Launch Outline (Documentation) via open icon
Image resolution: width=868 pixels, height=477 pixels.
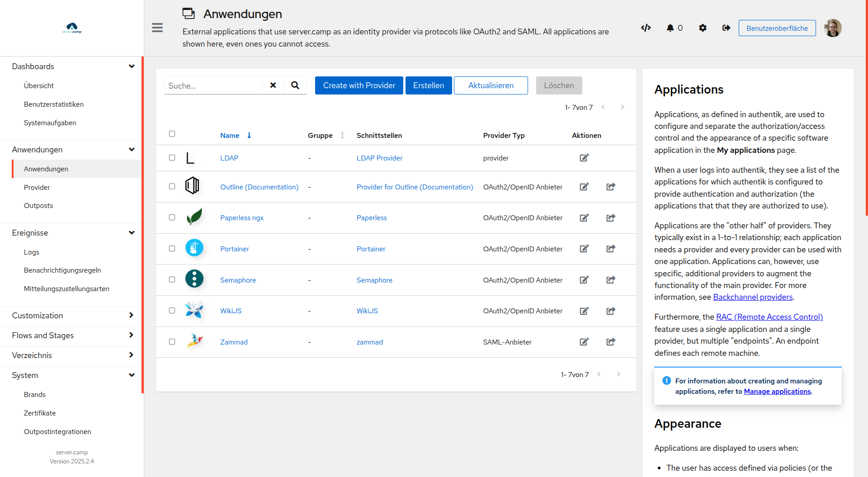point(611,187)
